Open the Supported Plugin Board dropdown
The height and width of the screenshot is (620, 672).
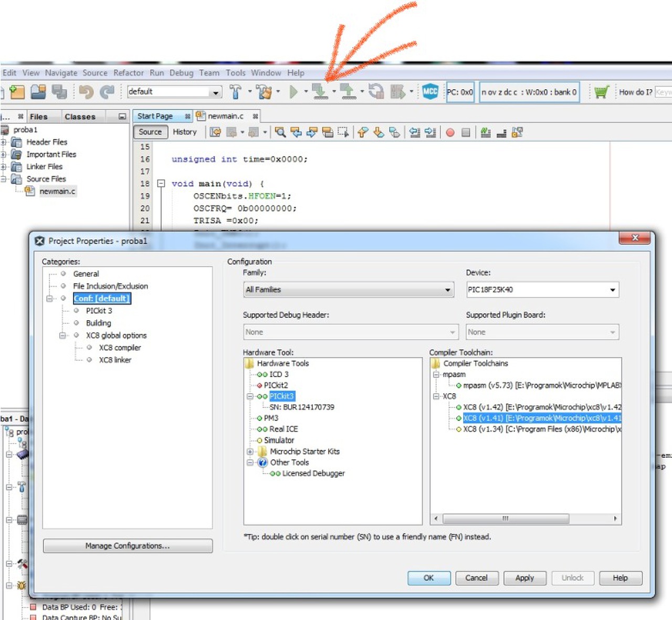pos(543,332)
